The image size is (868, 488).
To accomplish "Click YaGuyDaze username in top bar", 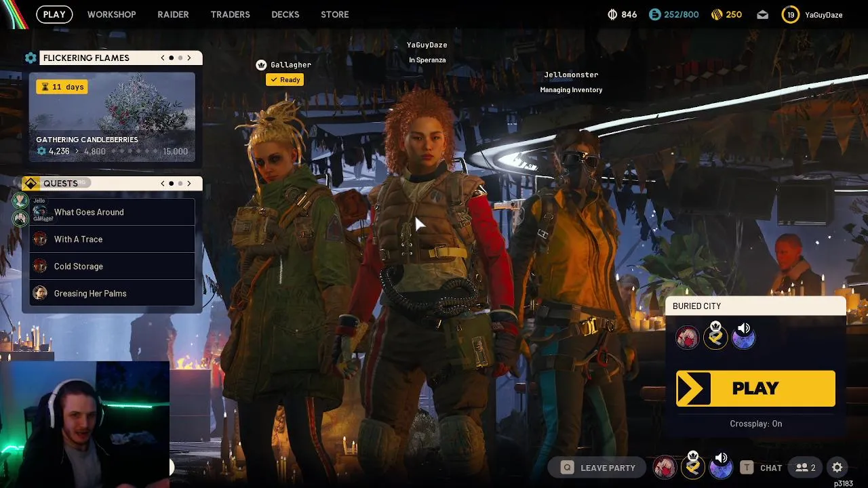I will click(823, 15).
